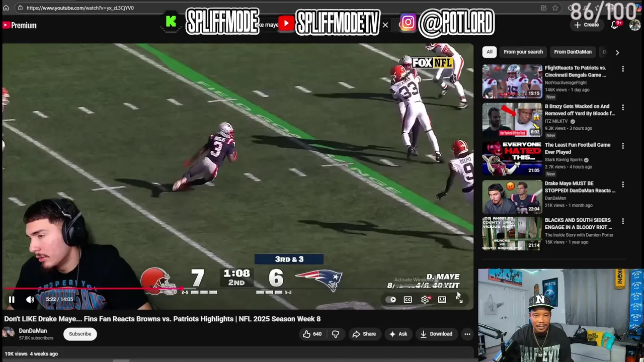Open Drake Maye MUST BE STOPPED thumbnail
Screen dimensions: 644x362
(512, 197)
